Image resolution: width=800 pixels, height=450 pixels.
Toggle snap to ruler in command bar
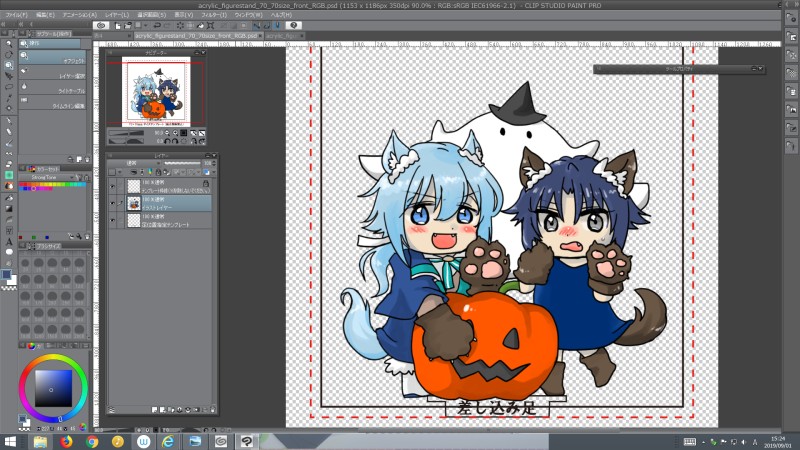pos(257,26)
